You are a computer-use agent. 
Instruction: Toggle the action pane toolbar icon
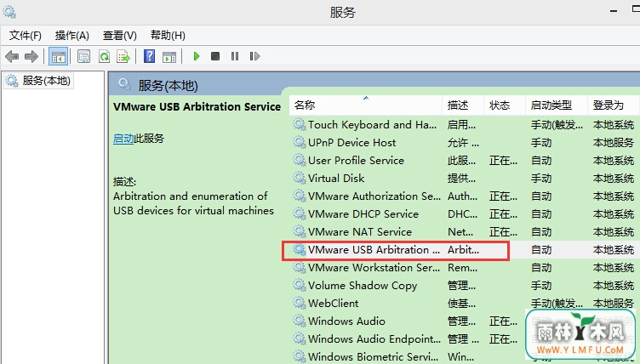pyautogui.click(x=169, y=57)
